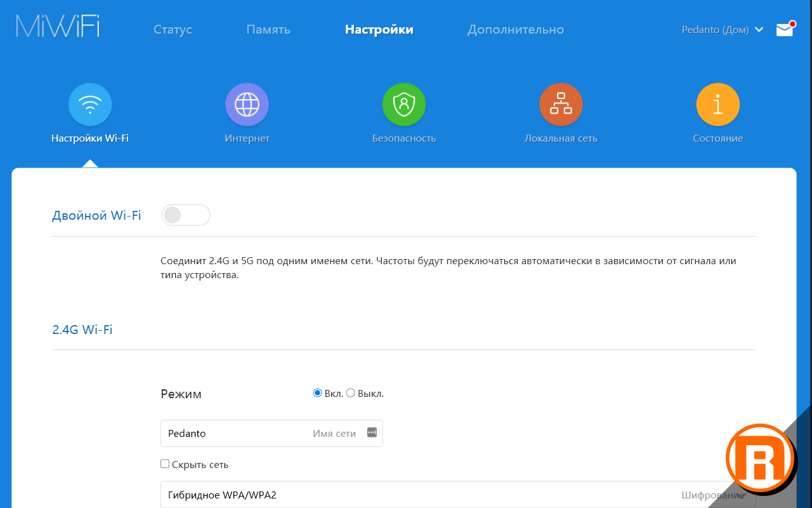The width and height of the screenshot is (812, 508).
Task: Click the Двойной Wi-Fi heading text
Action: point(96,215)
